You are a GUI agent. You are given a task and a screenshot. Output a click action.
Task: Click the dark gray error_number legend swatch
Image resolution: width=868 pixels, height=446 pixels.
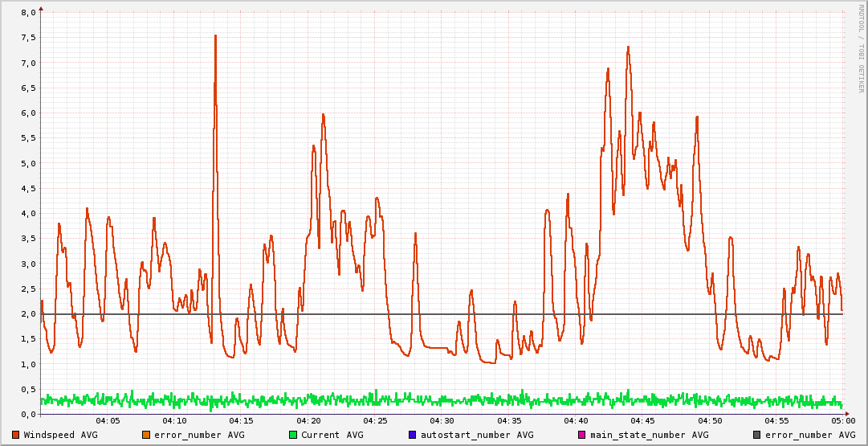point(756,435)
